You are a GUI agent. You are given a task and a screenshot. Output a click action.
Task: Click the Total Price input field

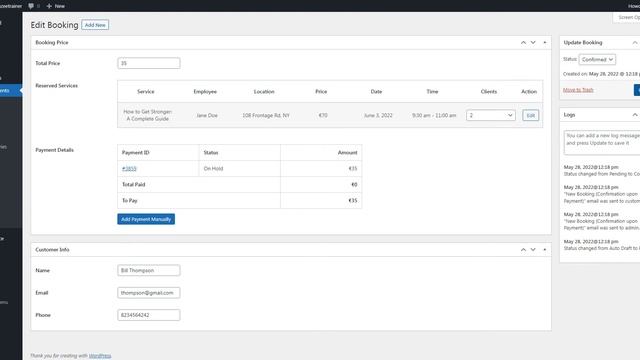149,63
